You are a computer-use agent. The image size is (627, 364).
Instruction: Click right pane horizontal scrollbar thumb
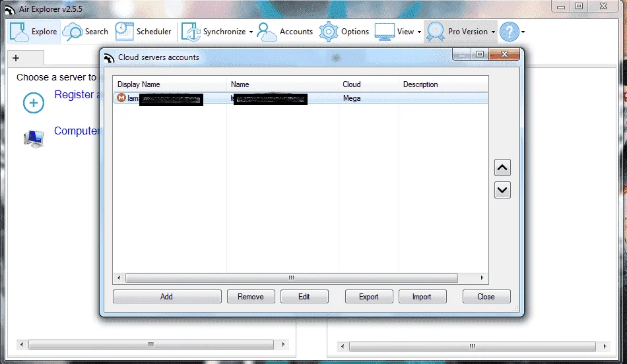[473, 346]
